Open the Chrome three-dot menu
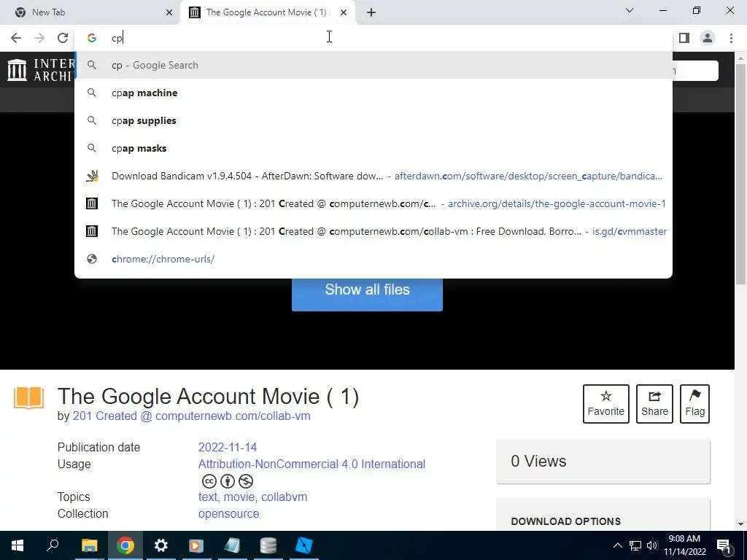The height and width of the screenshot is (560, 747). (x=731, y=38)
